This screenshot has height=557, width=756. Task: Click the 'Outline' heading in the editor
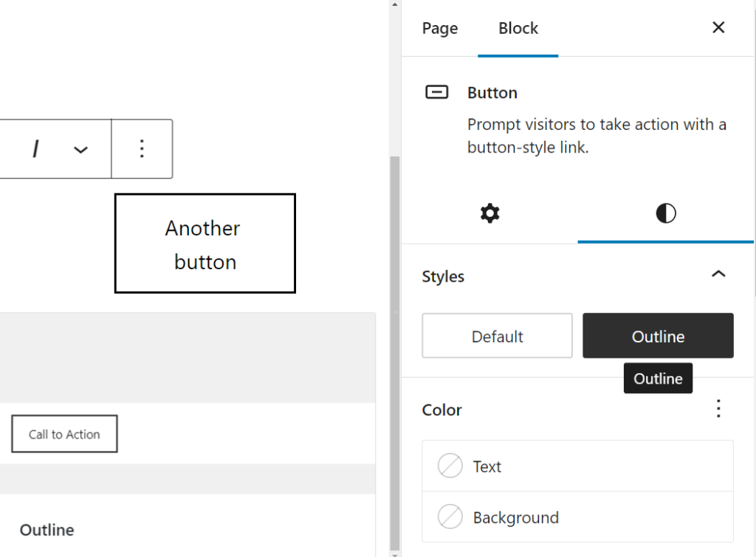point(47,530)
